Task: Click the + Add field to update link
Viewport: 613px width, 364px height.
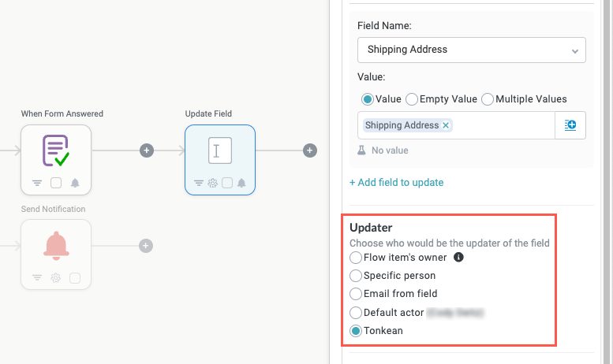Action: (396, 182)
